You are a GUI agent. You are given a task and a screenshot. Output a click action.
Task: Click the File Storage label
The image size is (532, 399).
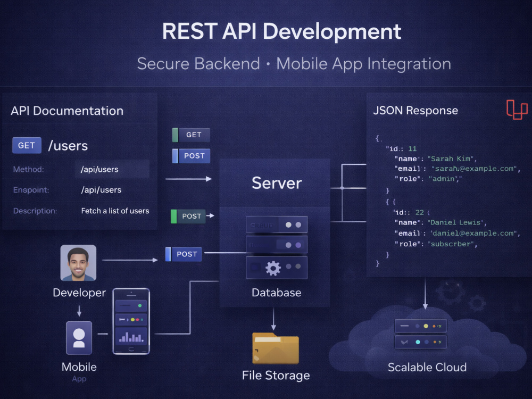click(276, 375)
